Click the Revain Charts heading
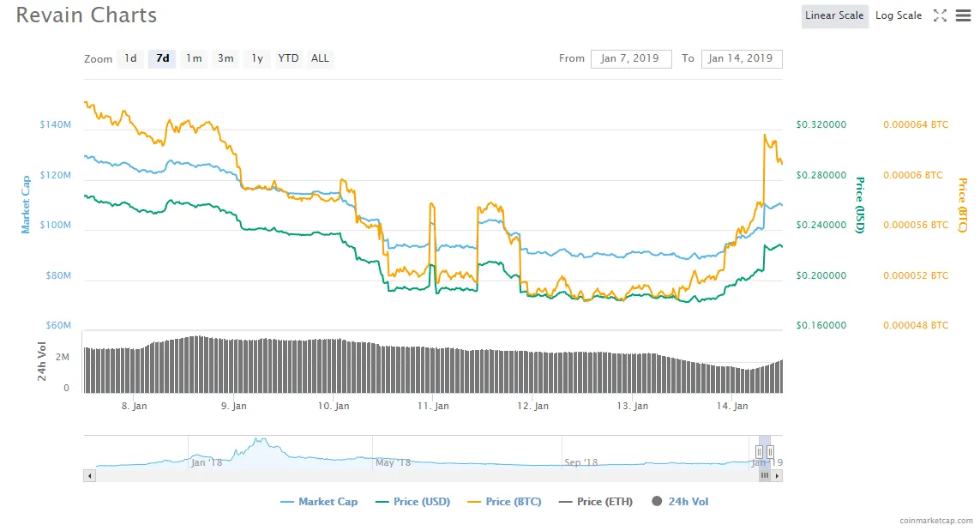Screen dimensions: 980x531 pyautogui.click(x=87, y=15)
